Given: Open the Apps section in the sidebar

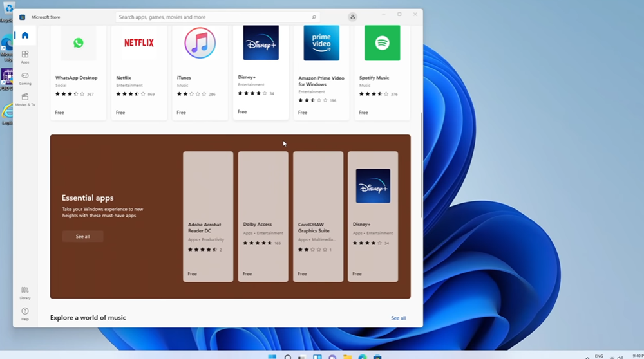Looking at the screenshot, I should click(x=25, y=57).
